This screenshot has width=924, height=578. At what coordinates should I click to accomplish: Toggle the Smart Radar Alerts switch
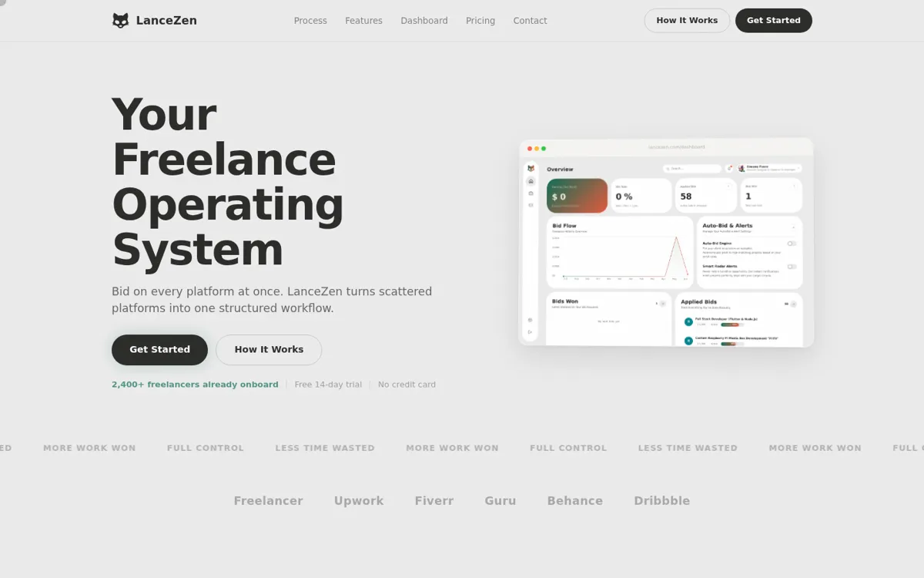pyautogui.click(x=792, y=267)
